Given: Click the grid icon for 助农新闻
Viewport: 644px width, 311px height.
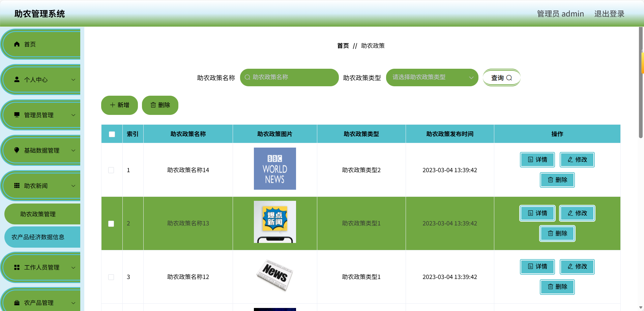Looking at the screenshot, I should pyautogui.click(x=17, y=186).
